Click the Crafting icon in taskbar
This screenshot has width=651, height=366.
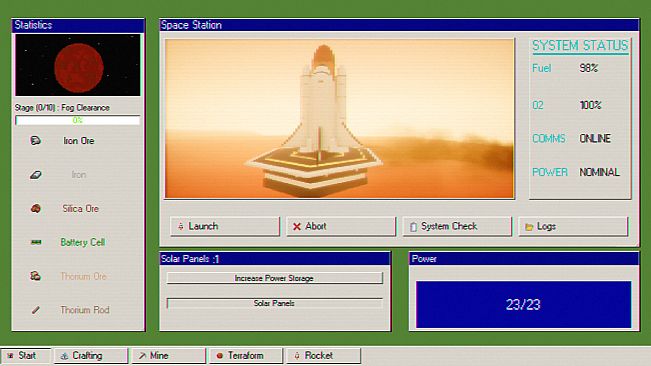pyautogui.click(x=64, y=356)
